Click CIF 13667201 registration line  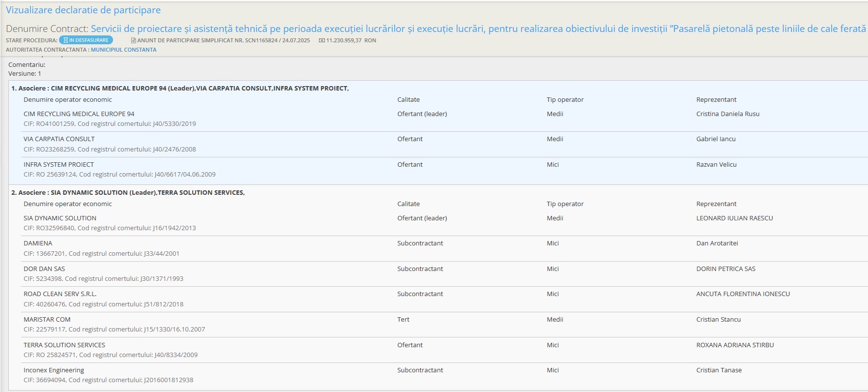pyautogui.click(x=101, y=254)
